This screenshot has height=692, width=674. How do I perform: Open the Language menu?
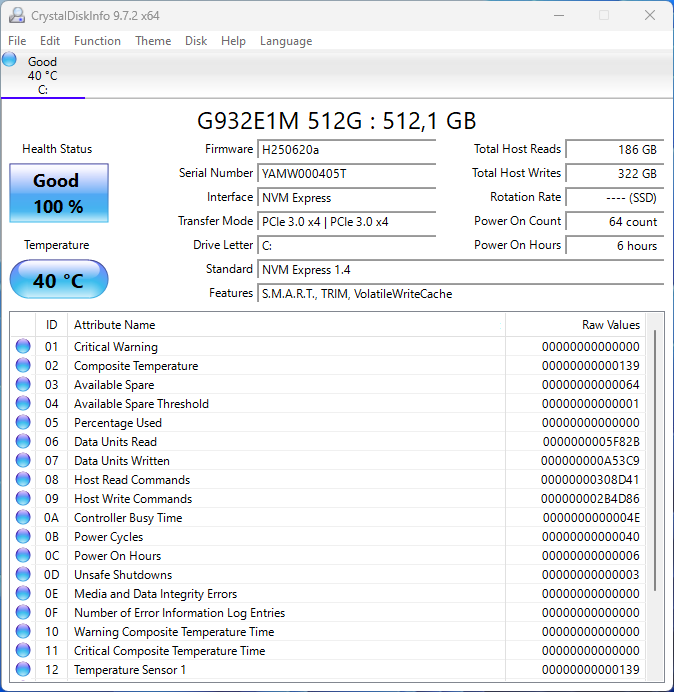click(286, 41)
